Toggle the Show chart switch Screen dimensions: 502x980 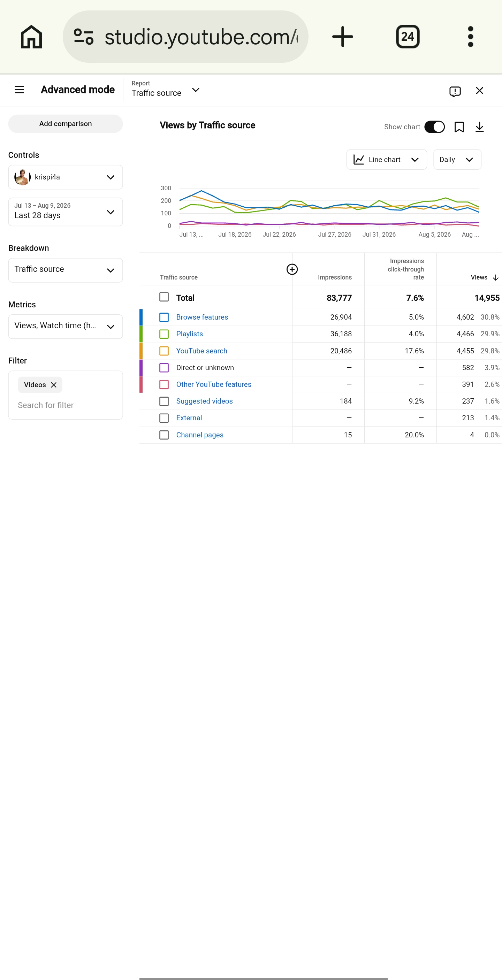(434, 127)
